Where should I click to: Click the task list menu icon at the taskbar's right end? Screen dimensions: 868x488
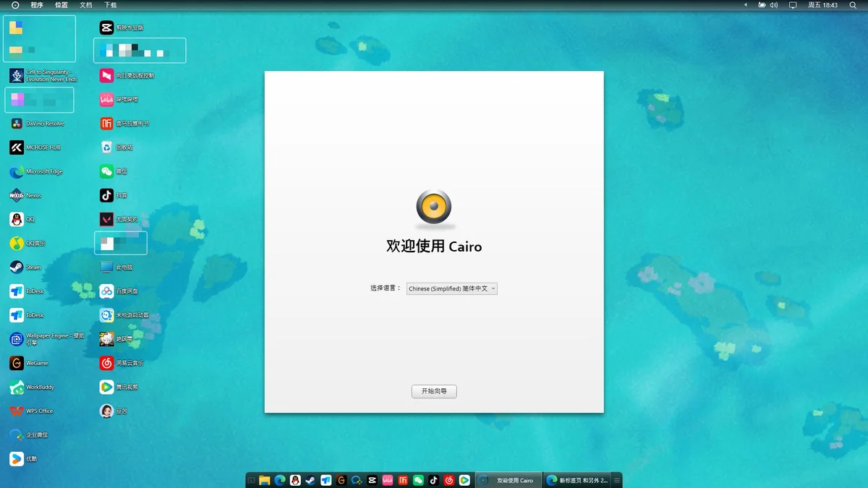[x=617, y=480]
